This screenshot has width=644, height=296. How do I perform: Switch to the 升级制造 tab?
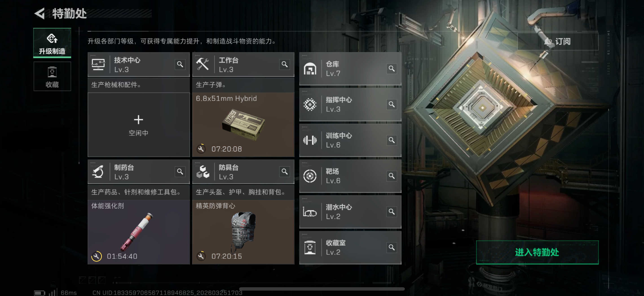52,43
